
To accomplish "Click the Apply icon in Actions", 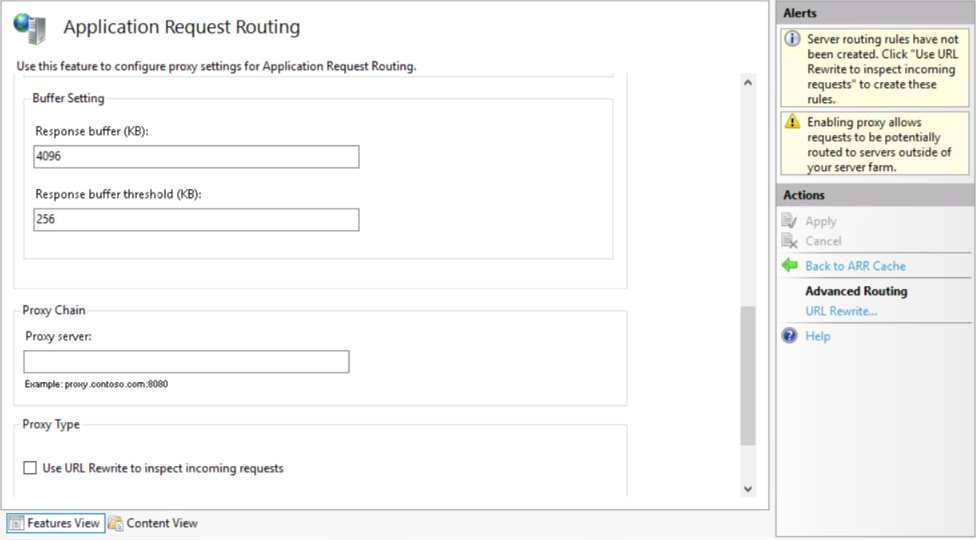I will (x=789, y=221).
